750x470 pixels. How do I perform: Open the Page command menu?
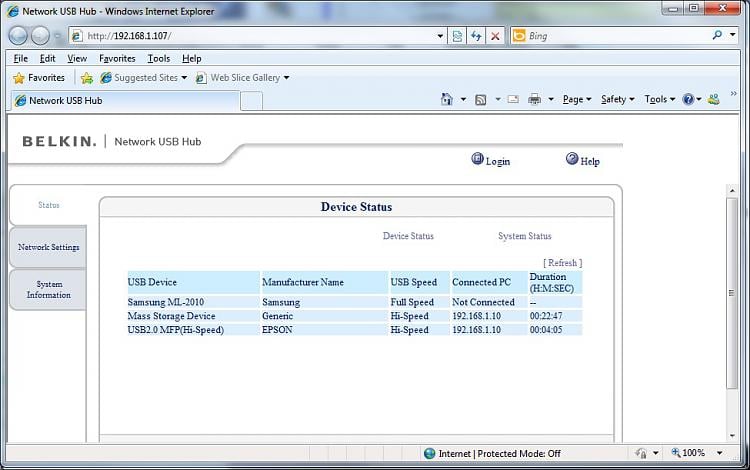[x=577, y=99]
